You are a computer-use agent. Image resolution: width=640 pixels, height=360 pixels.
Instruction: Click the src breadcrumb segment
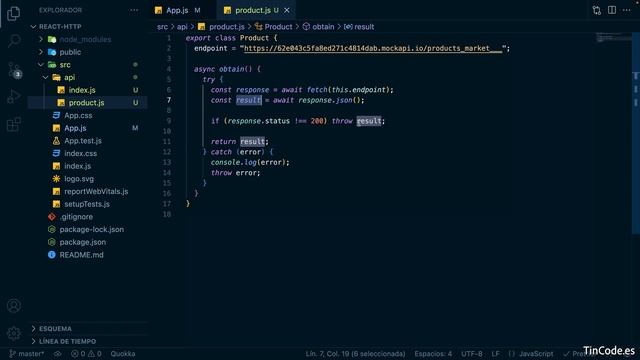pyautogui.click(x=162, y=27)
